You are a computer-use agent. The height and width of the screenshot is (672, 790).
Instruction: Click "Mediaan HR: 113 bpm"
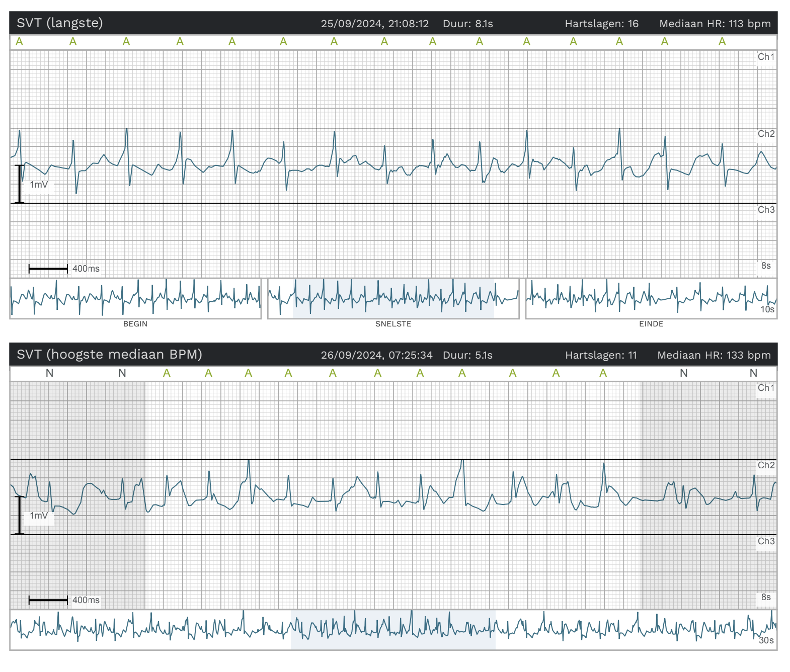click(715, 24)
